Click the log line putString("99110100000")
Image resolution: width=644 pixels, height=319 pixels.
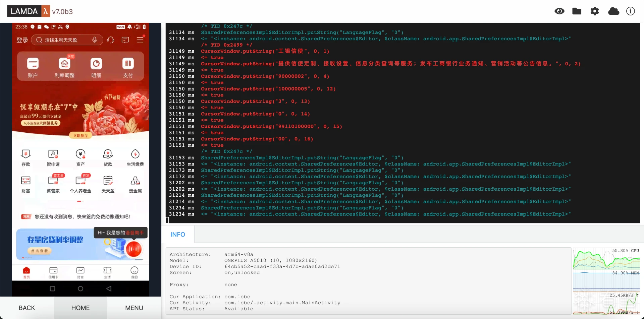coord(271,126)
